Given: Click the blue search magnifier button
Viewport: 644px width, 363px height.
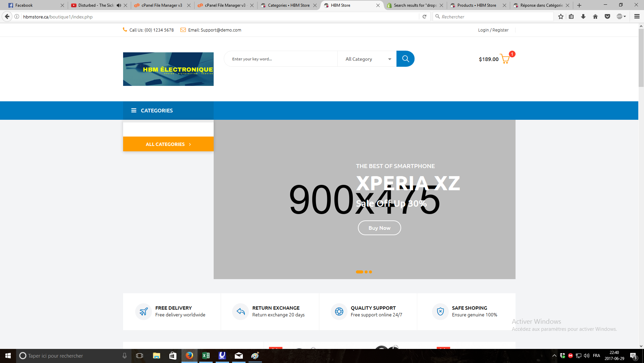Looking at the screenshot, I should pyautogui.click(x=405, y=59).
